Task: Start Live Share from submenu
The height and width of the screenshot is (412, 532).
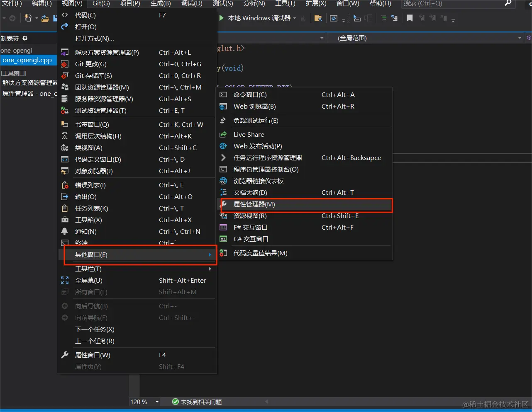Action: pyautogui.click(x=305, y=135)
